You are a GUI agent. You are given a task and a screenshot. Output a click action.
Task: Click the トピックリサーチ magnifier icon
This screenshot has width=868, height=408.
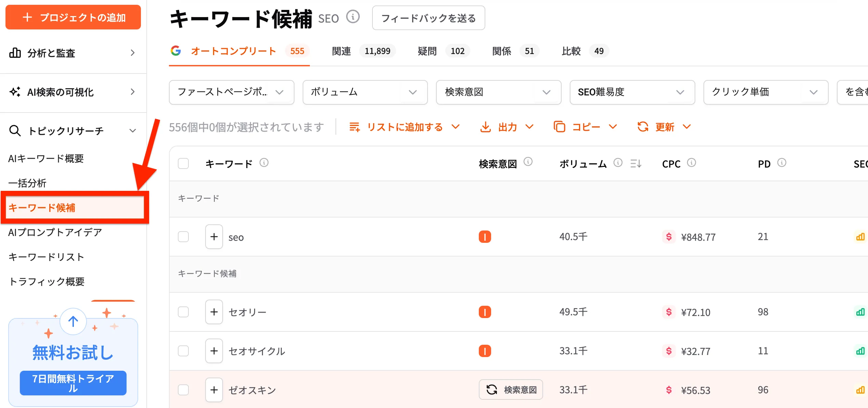(x=15, y=131)
